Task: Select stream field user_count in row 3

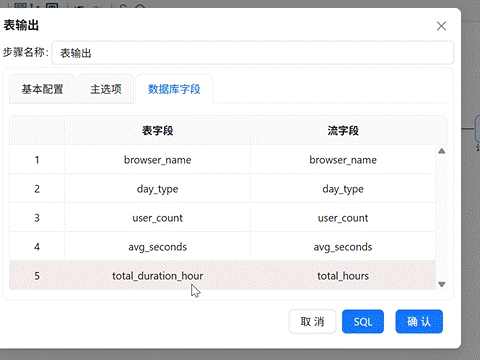Action: [343, 218]
